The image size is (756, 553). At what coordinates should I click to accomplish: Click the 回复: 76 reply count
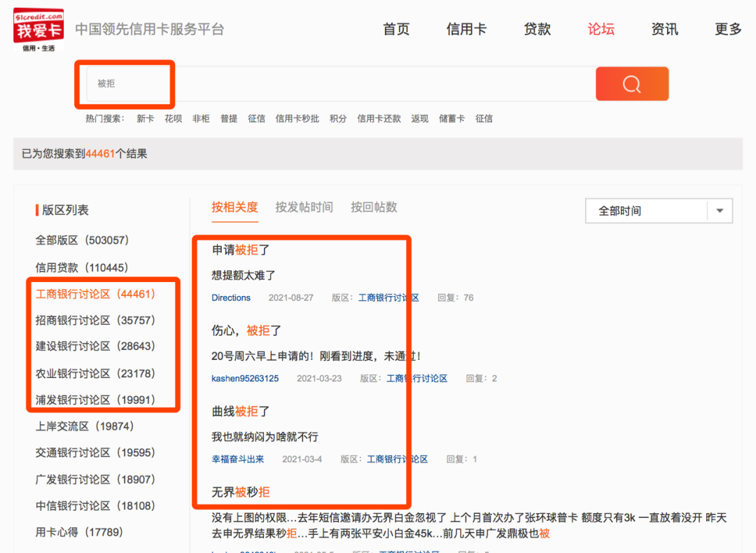[456, 298]
